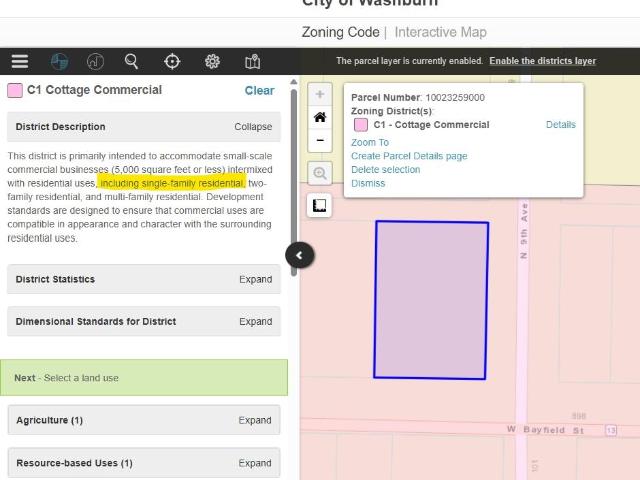Enable the districts layer
Viewport: 640px width, 480px height.
[542, 61]
